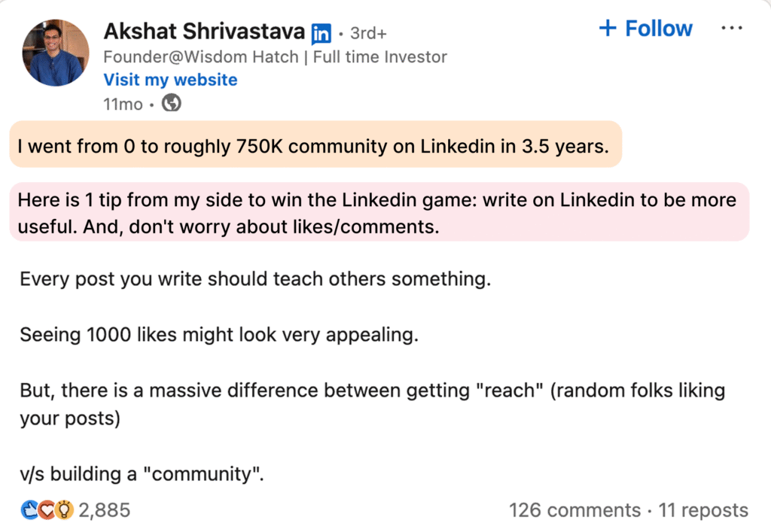This screenshot has width=771, height=532.
Task: Show the 11 reposts list
Action: point(703,510)
